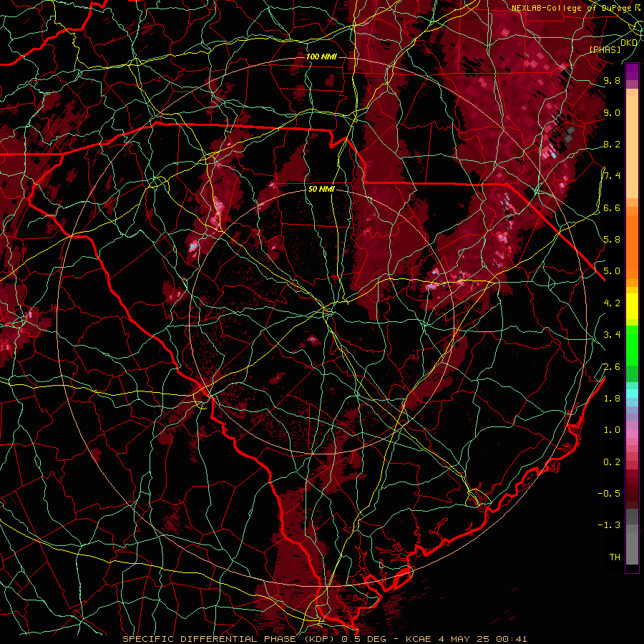The image size is (644, 644).
Task: Select the 0.2 value on the color scale
Action: pos(612,462)
